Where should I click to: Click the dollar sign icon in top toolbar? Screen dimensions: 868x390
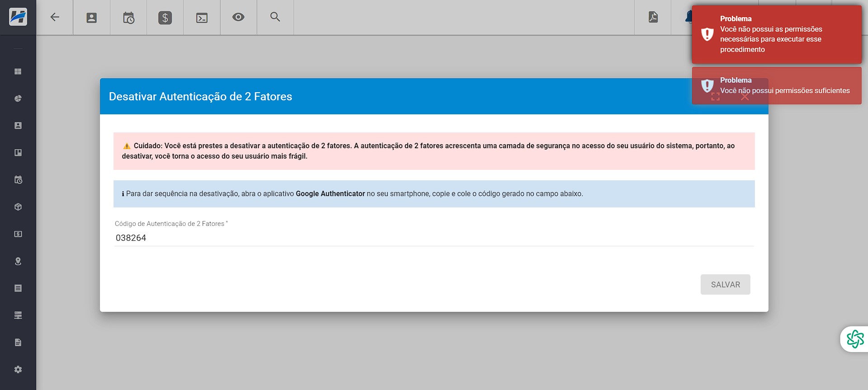(x=165, y=18)
